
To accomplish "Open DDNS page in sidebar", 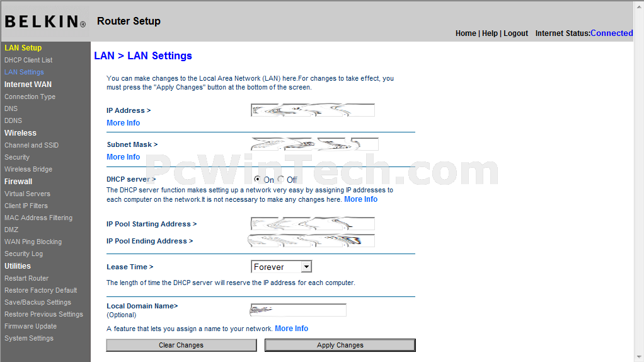I will [x=13, y=120].
